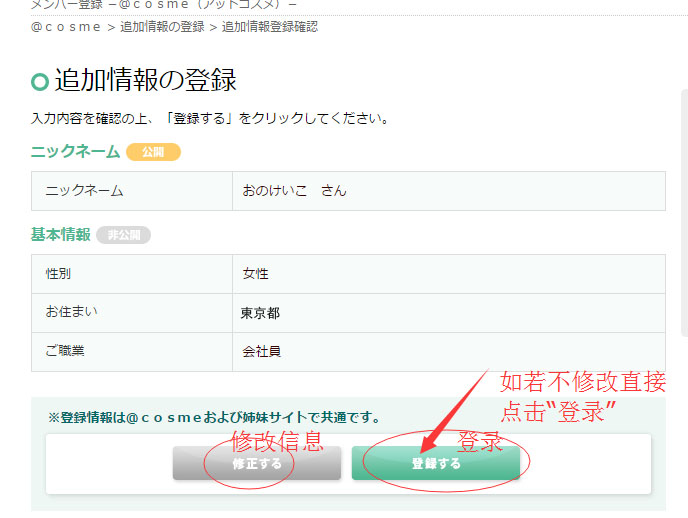Click the 性別 row label
The image size is (688, 518).
58,274
